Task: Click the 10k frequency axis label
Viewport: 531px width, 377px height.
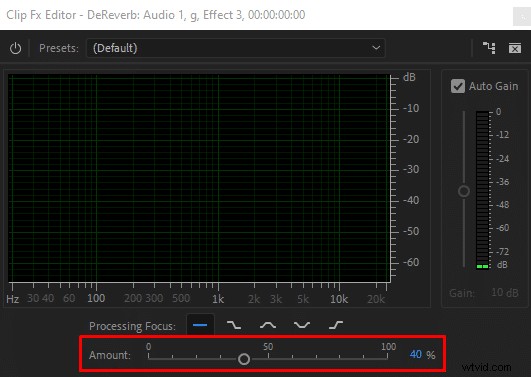Action: pyautogui.click(x=339, y=299)
